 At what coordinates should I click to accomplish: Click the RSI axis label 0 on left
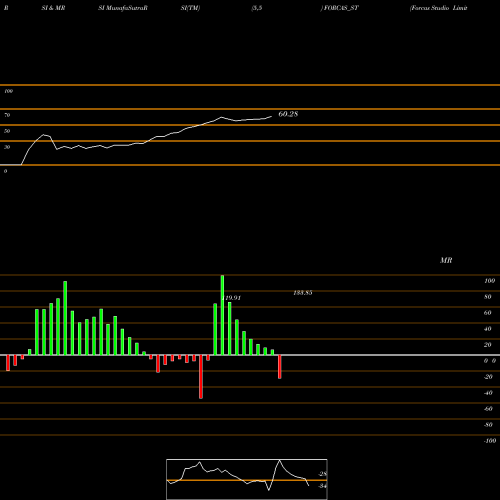(x=5, y=171)
